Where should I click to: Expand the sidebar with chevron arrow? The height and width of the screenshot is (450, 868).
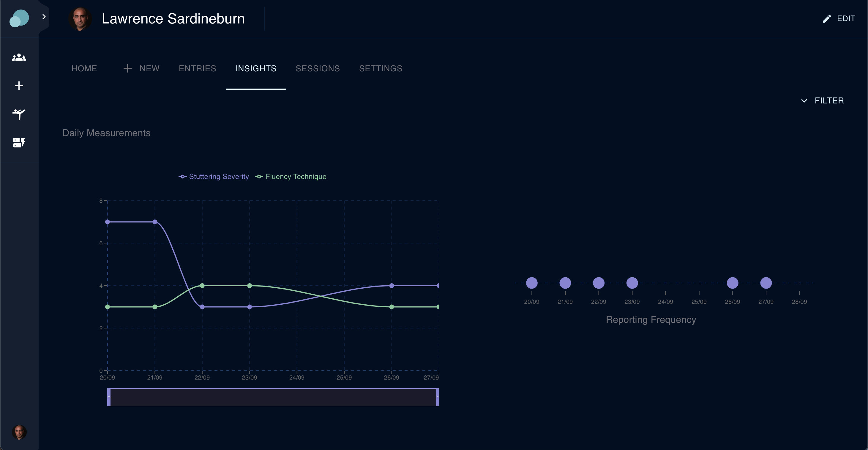(x=44, y=17)
